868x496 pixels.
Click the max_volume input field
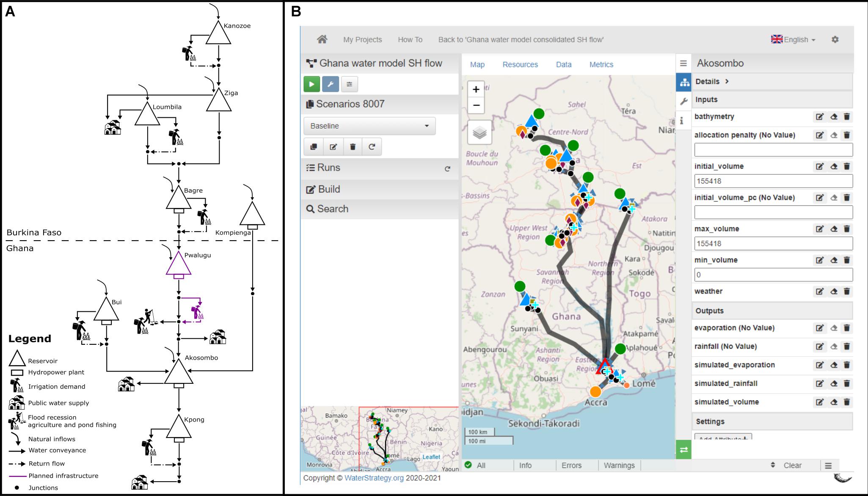(773, 244)
